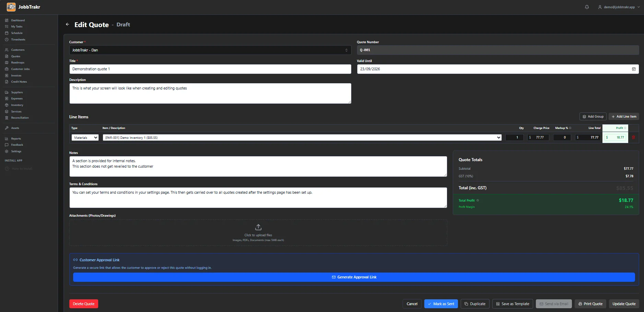
Task: Click the user account icon
Action: 600,7
